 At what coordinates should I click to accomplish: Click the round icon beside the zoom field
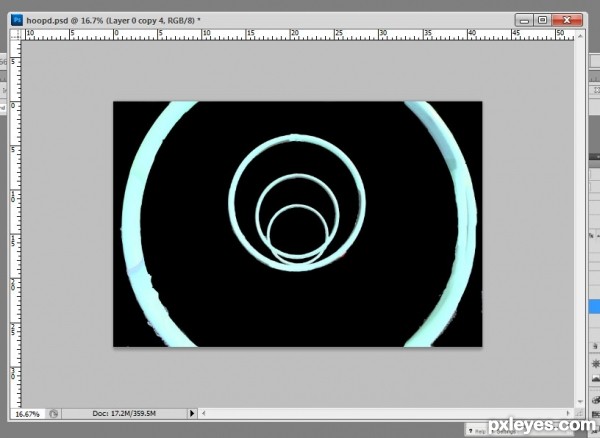click(54, 414)
